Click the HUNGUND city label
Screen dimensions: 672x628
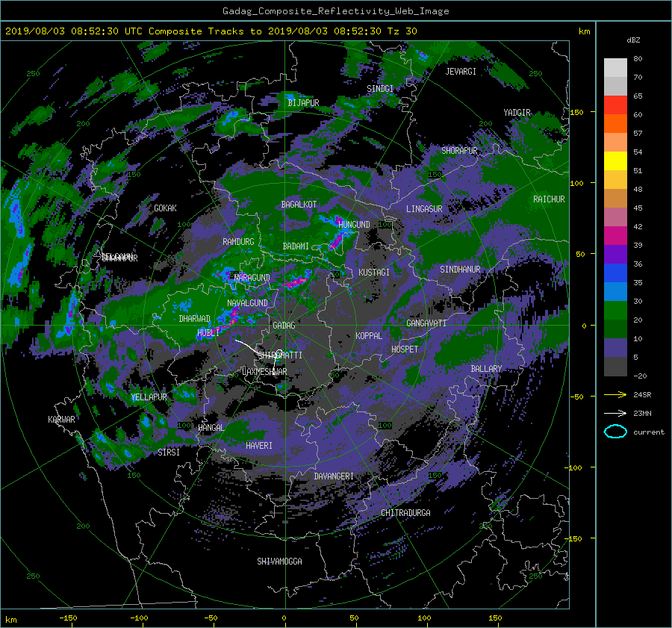click(354, 224)
